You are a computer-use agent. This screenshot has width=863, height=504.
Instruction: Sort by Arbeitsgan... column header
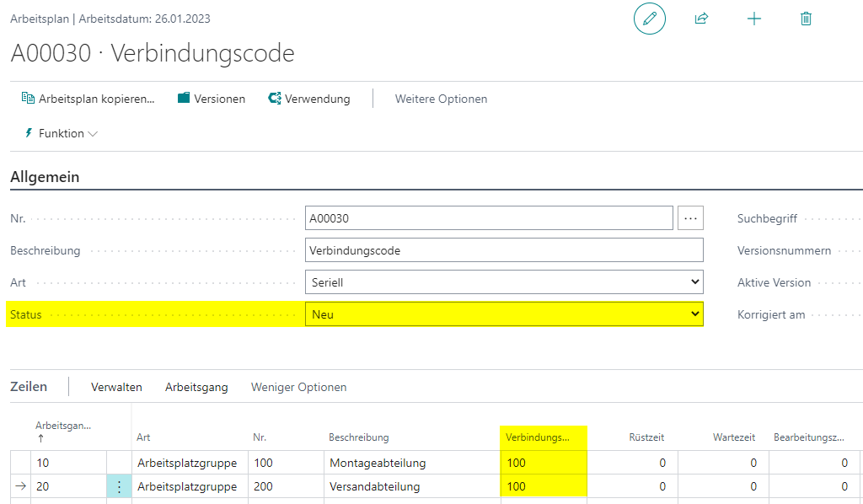[63, 426]
